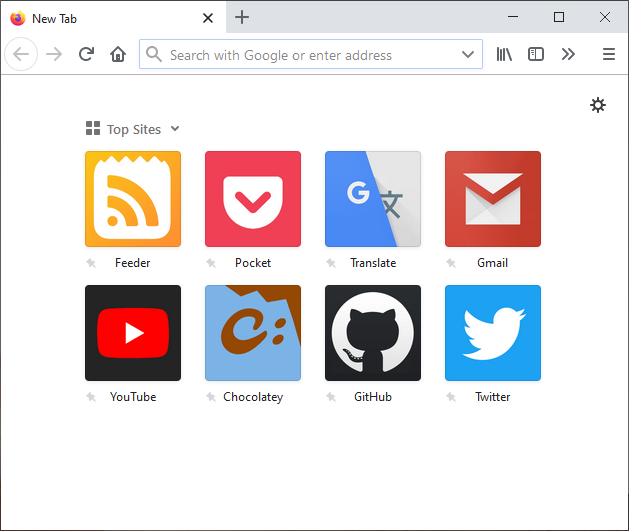Click the magnifier icon in address bar
The height and width of the screenshot is (531, 629).
154,54
